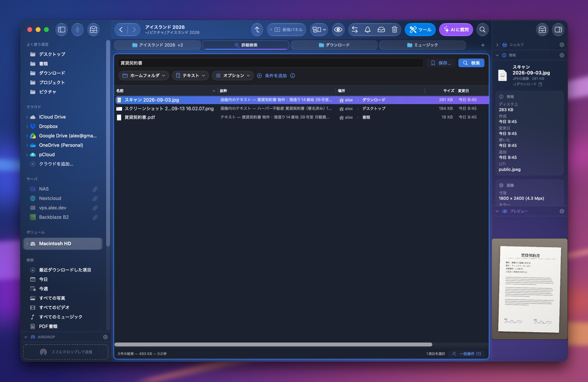The height and width of the screenshot is (382, 588).
Task: Collapse the プレビュー section
Action: point(497,211)
